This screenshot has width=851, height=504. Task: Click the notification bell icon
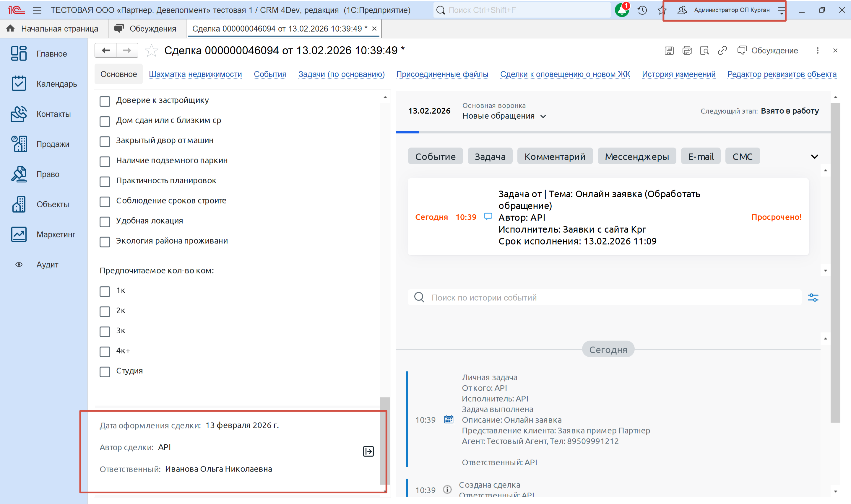click(622, 10)
